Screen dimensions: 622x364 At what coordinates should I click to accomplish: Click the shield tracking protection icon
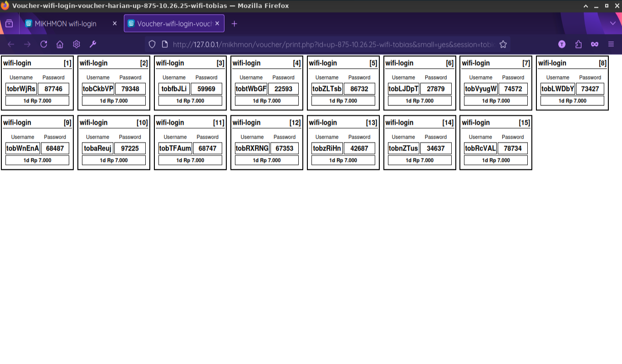(x=153, y=44)
